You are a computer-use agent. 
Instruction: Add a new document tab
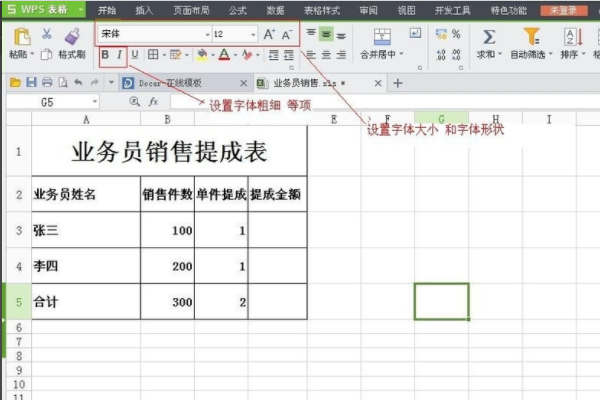pyautogui.click(x=398, y=83)
